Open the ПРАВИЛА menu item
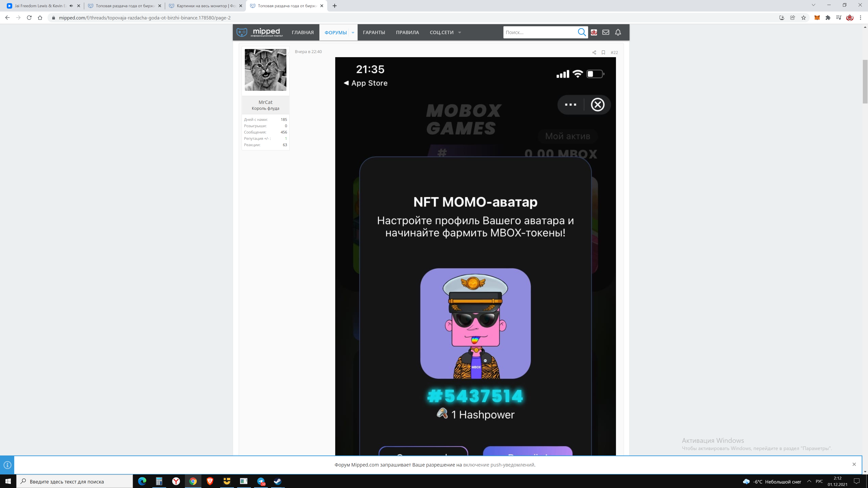The width and height of the screenshot is (868, 488). [x=407, y=32]
